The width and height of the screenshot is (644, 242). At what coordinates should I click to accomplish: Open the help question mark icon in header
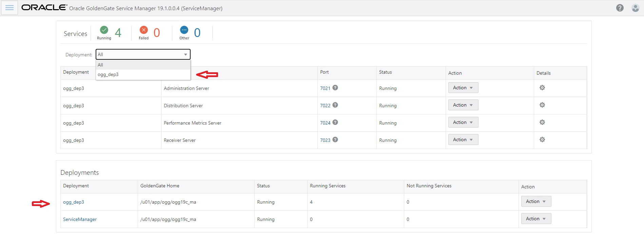coord(620,8)
